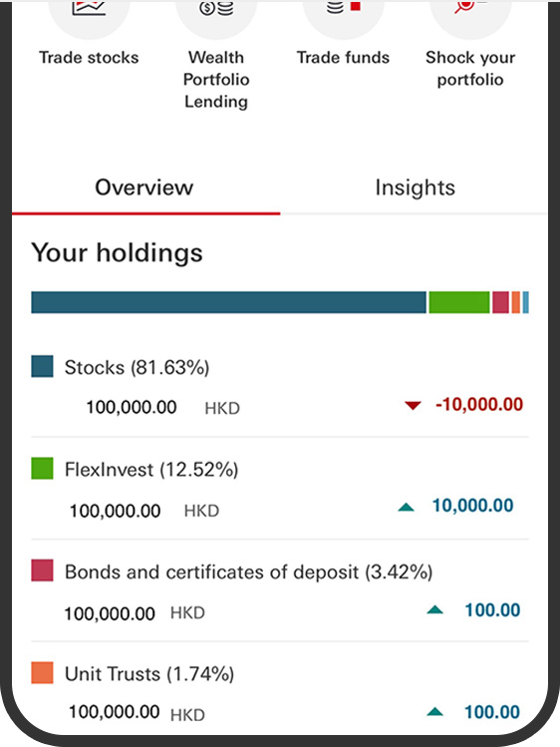Click the orange Unit Trusts color swatch
This screenshot has width=560, height=747.
[42, 673]
